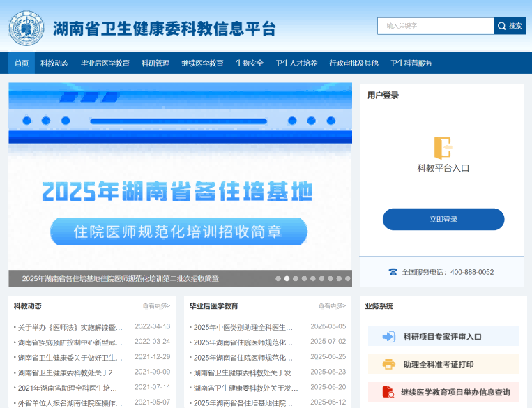Select the last carousel indicator dot
532x408 pixels.
point(347,278)
